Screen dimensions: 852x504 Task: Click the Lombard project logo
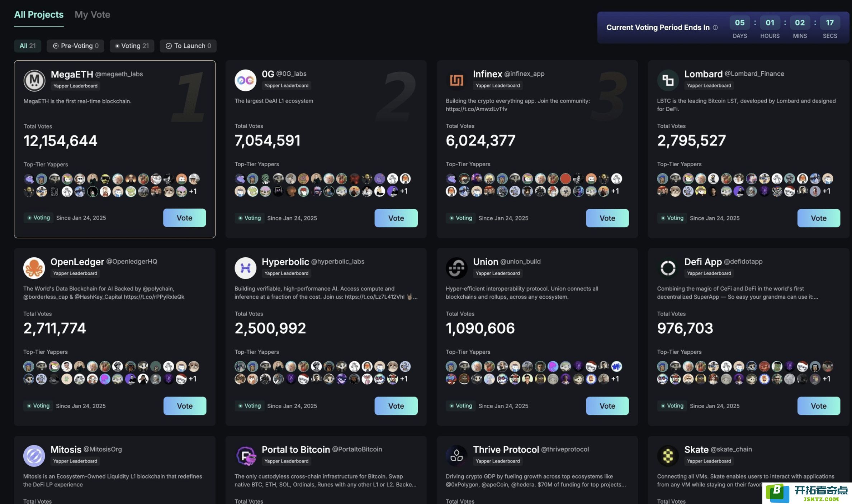click(668, 80)
